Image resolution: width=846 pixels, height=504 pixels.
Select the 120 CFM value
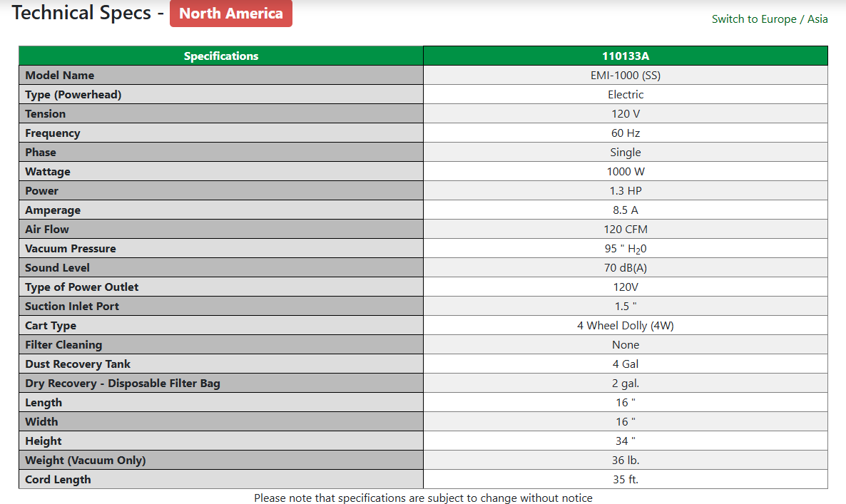626,229
